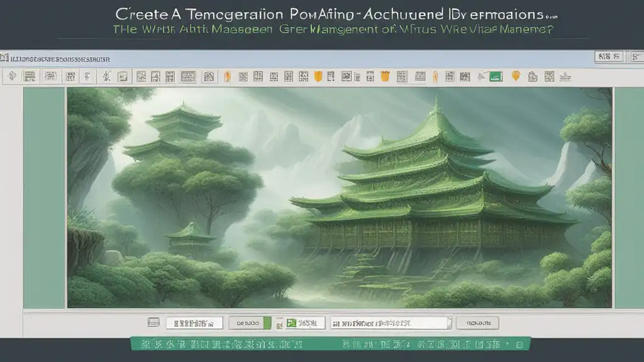Select the boat icon at the toolbar end
This screenshot has height=362, width=644.
(565, 76)
